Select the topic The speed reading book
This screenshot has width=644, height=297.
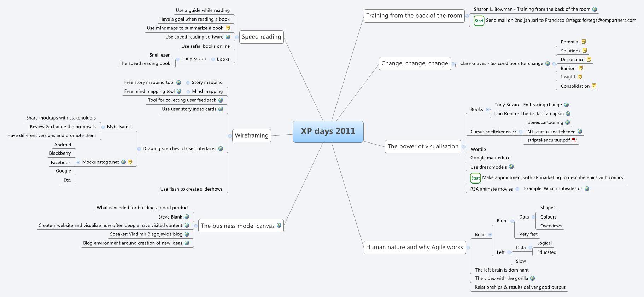tap(145, 63)
